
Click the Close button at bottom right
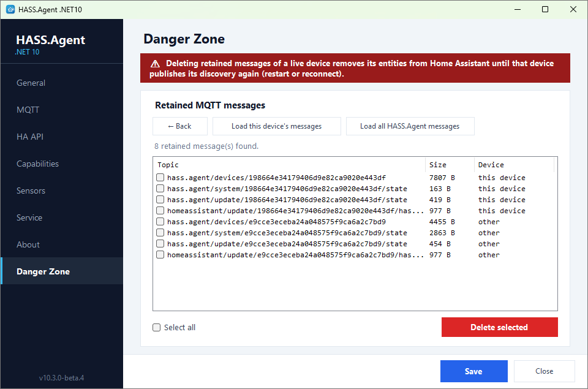(x=544, y=371)
